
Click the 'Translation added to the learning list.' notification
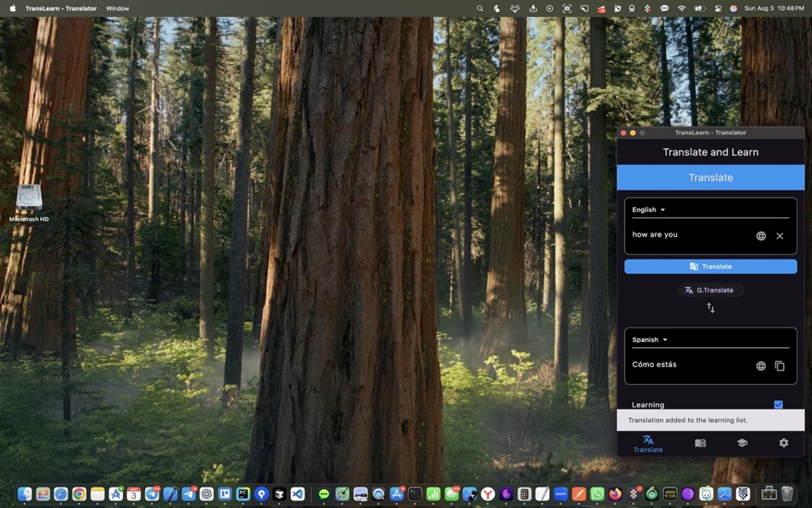click(x=710, y=420)
